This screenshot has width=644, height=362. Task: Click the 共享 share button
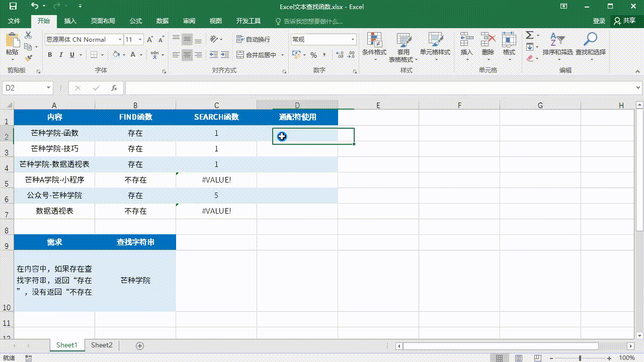[624, 21]
